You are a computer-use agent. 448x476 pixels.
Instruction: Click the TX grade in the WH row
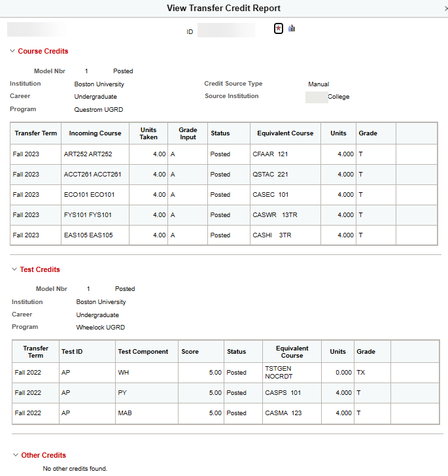coord(361,373)
